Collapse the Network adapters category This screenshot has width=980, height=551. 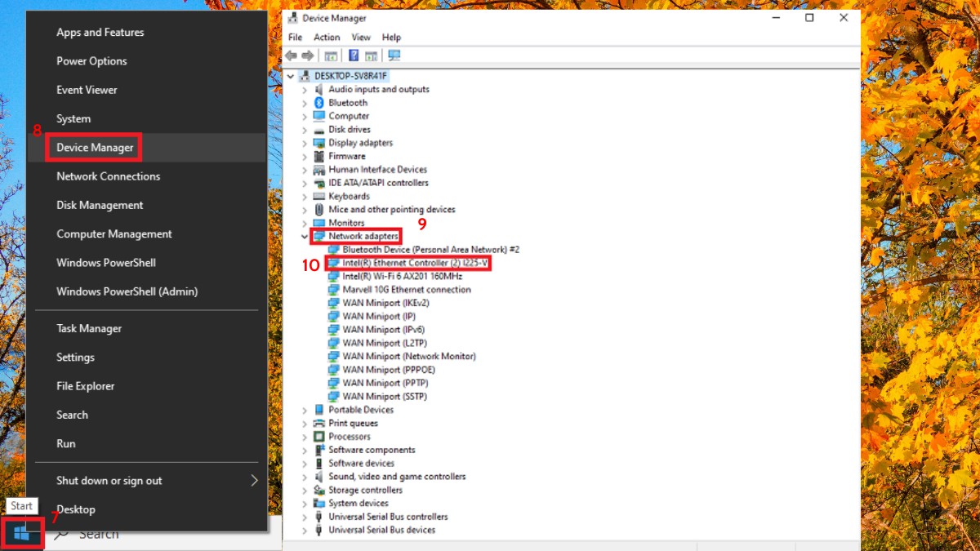(304, 236)
